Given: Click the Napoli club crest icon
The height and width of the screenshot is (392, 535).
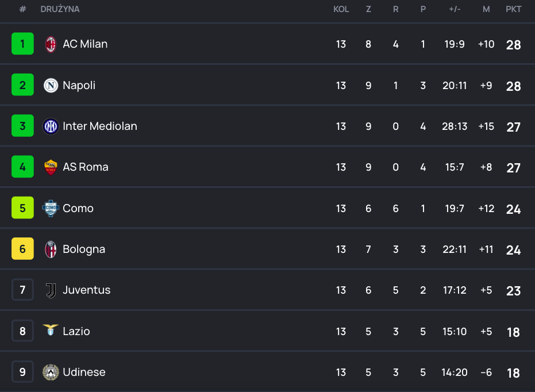Looking at the screenshot, I should pos(51,86).
